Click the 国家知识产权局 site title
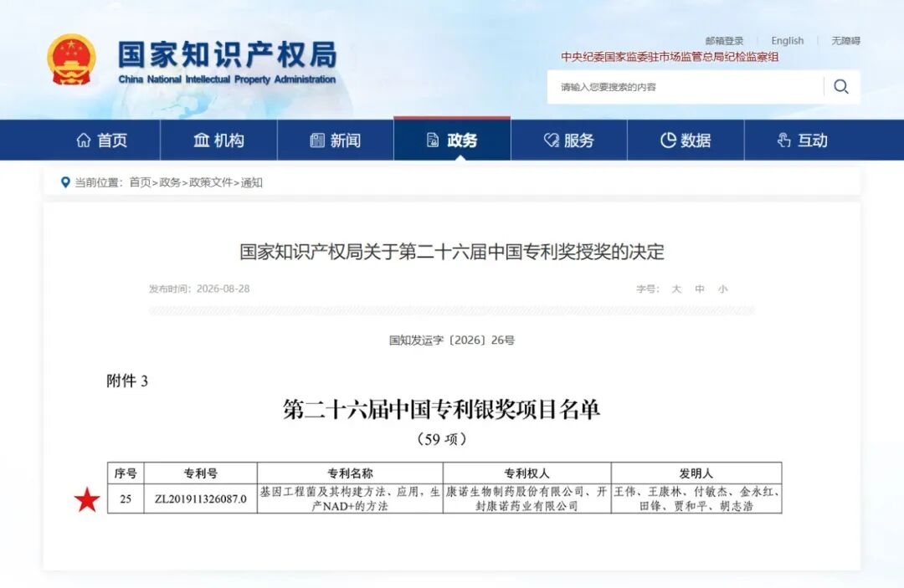This screenshot has height=588, width=904. pyautogui.click(x=227, y=55)
